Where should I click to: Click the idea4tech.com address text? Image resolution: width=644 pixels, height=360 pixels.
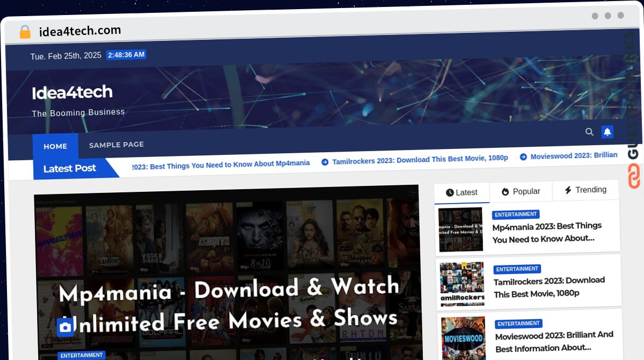pyautogui.click(x=80, y=31)
